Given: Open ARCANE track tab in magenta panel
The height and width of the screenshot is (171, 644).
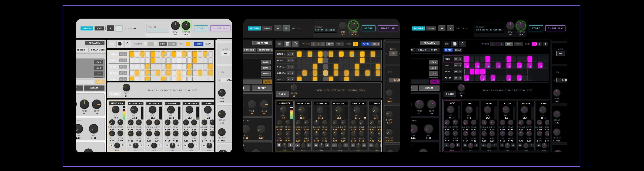Looking at the screenshot, I should coord(422,50).
